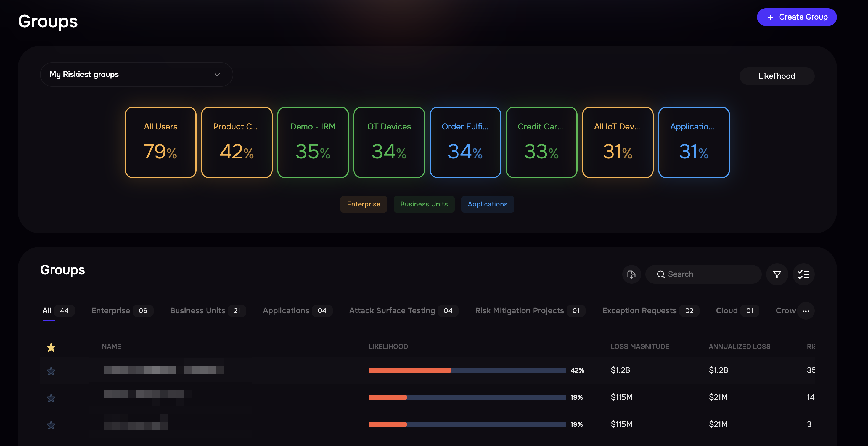Sort by the ANNUALIZED LOSS column header
This screenshot has width=868, height=446.
[739, 347]
